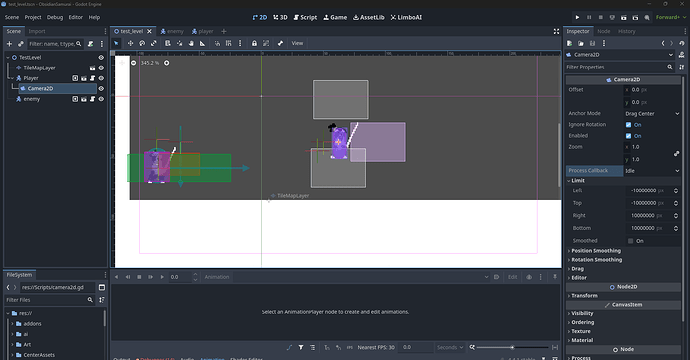Select the Rotate mode tool

tap(142, 43)
